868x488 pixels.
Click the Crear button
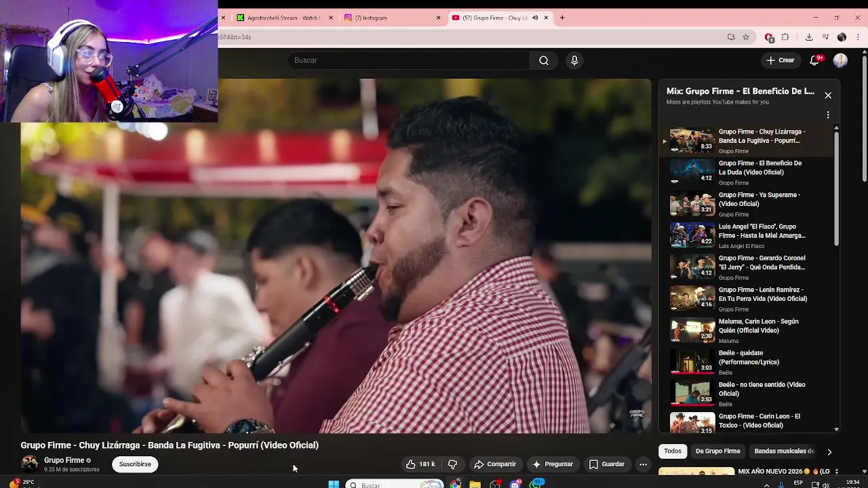point(780,60)
